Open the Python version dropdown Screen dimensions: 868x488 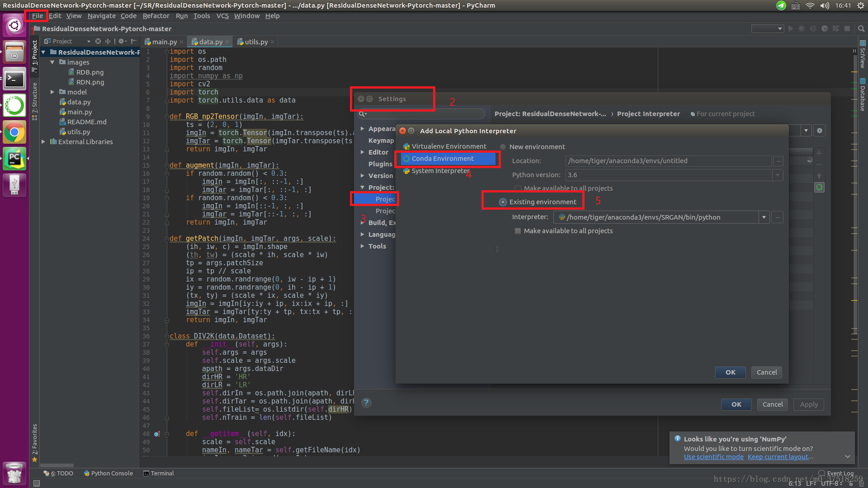778,175
